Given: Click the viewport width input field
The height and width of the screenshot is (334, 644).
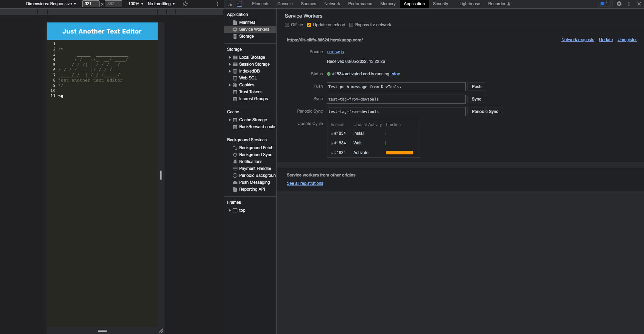Looking at the screenshot, I should tap(91, 4).
